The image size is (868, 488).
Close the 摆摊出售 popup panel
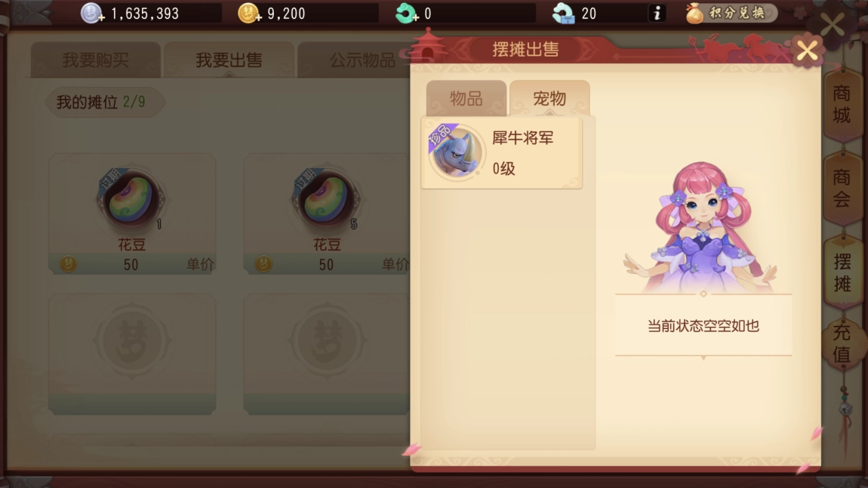pos(807,51)
